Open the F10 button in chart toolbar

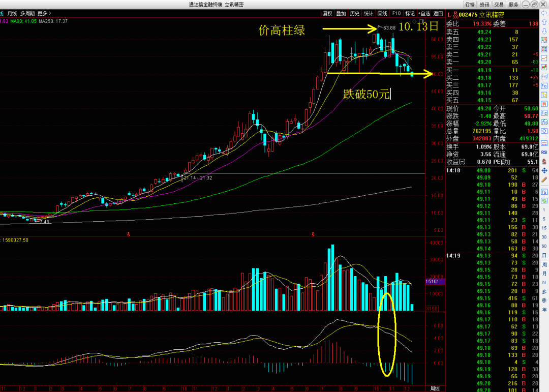[x=396, y=13]
